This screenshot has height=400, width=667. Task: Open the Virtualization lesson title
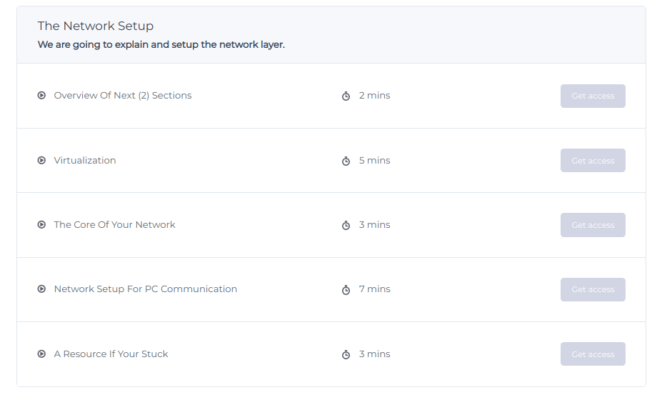(x=85, y=160)
